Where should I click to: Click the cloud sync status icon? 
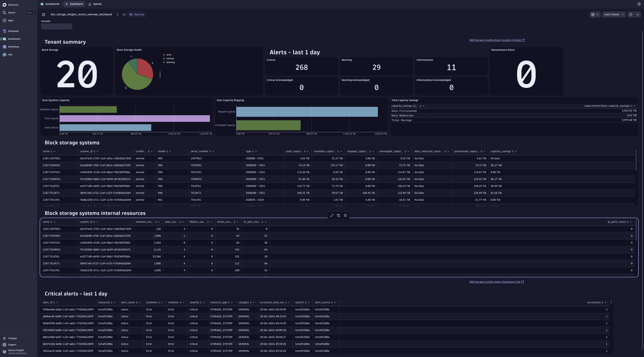pos(124,15)
